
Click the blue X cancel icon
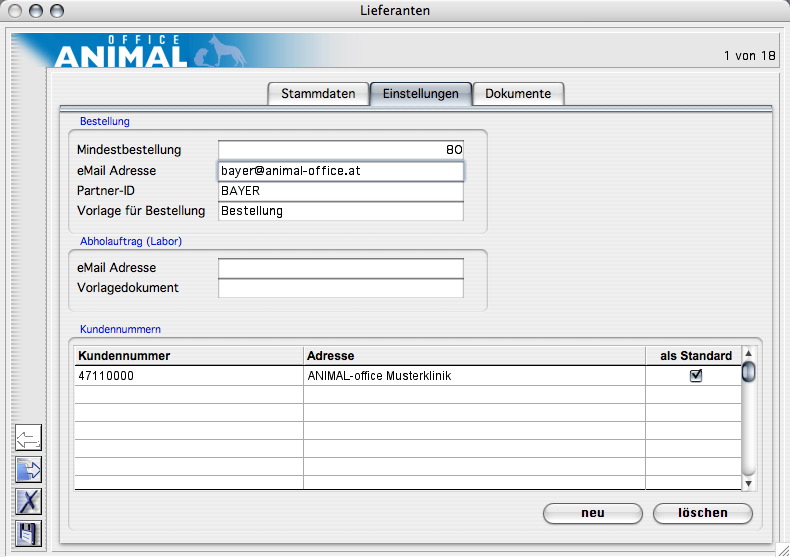(29, 501)
